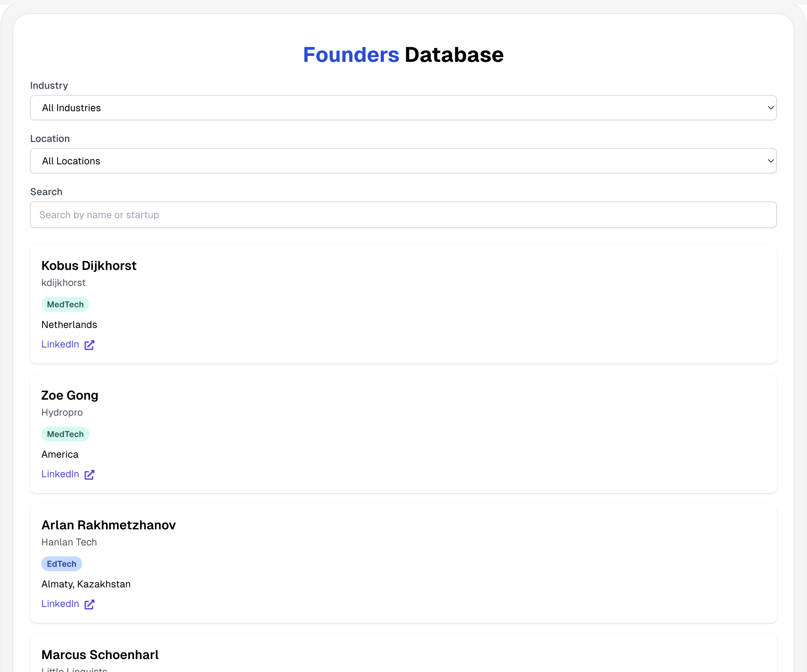Open the All Industries dropdown
Viewport: 807px width, 672px height.
pyautogui.click(x=403, y=108)
